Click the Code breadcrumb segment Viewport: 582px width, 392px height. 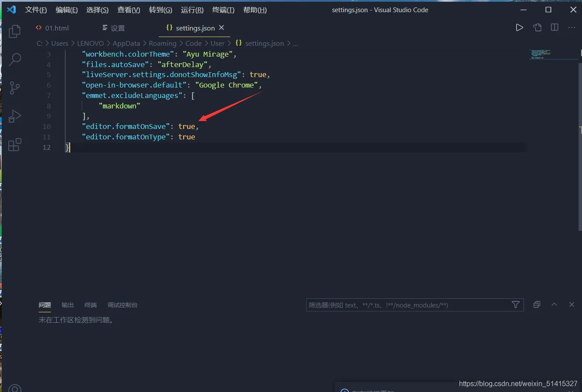coord(194,44)
